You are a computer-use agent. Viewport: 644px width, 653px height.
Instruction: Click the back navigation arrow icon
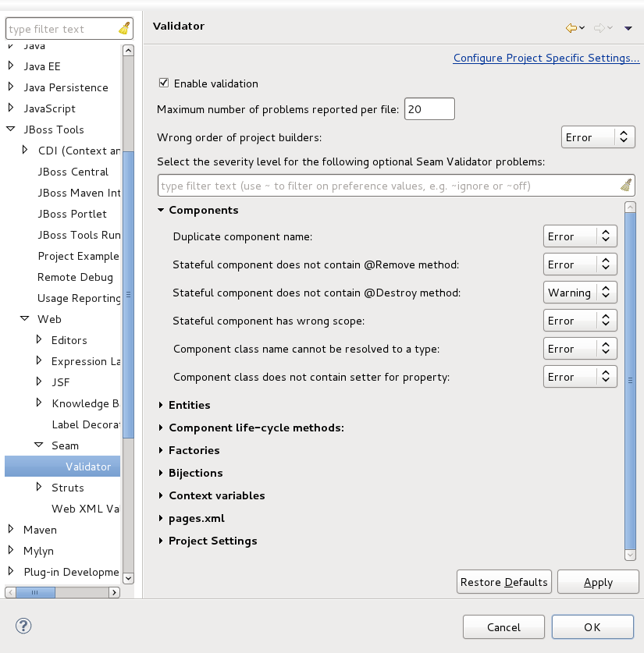pyautogui.click(x=571, y=28)
